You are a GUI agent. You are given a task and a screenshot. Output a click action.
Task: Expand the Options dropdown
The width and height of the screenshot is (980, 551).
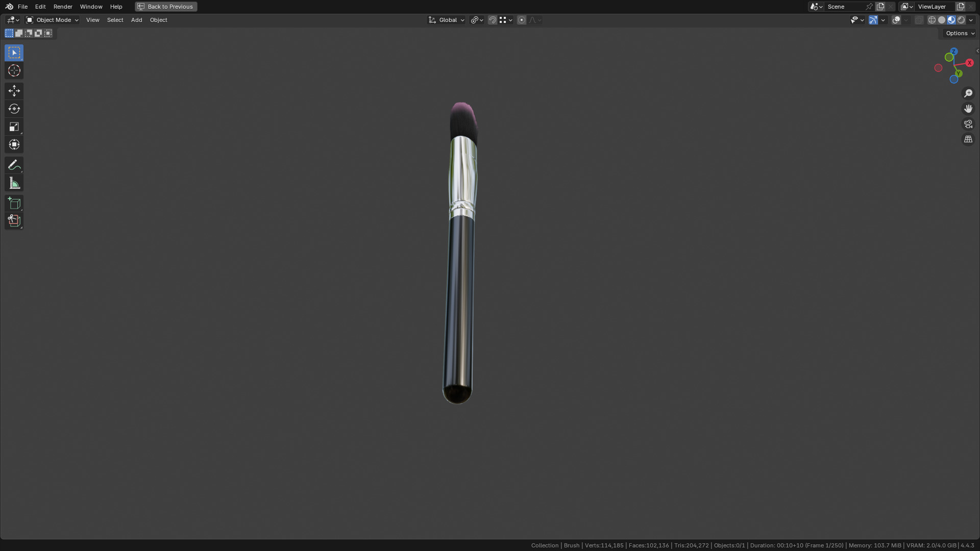pos(960,33)
